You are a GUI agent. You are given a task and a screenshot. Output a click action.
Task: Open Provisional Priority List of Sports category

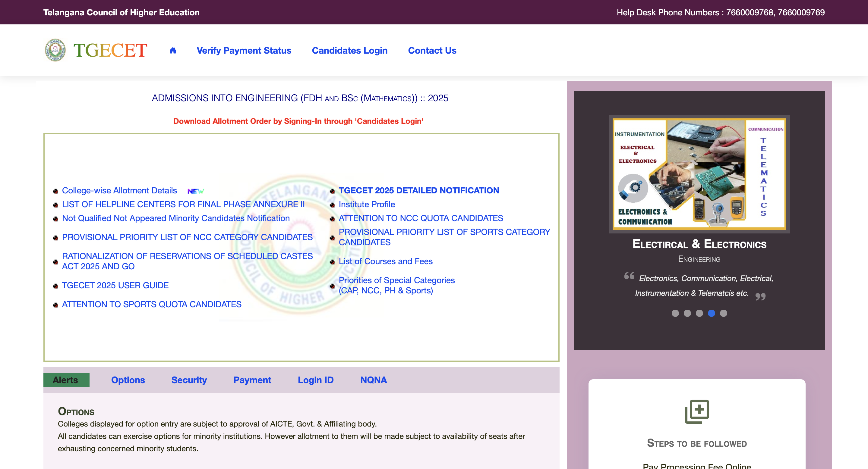point(444,237)
